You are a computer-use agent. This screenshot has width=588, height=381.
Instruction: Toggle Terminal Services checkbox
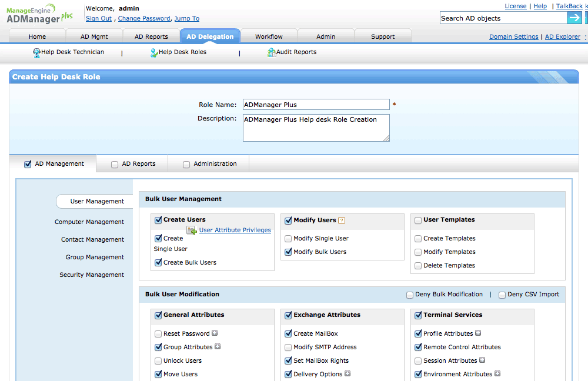418,315
